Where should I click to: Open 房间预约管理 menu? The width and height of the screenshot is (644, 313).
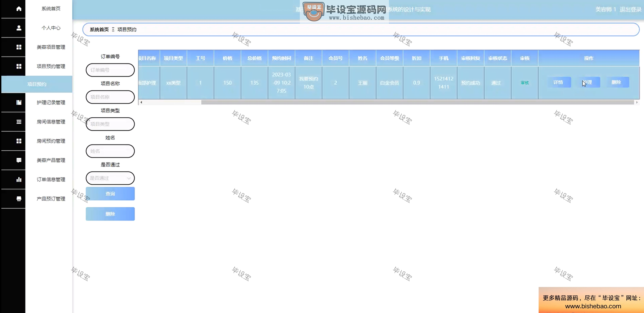(x=51, y=141)
